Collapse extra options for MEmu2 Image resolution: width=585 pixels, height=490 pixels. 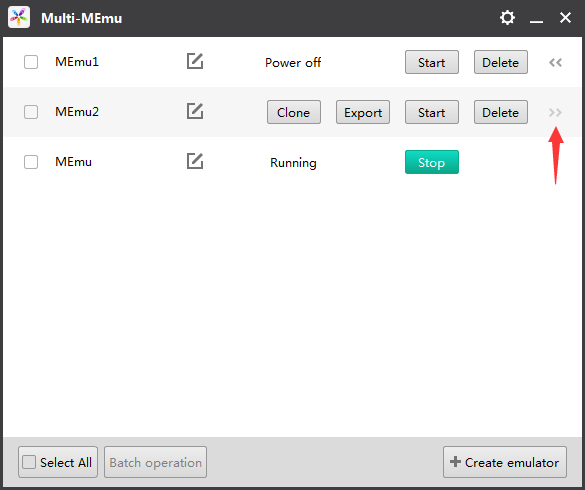556,112
